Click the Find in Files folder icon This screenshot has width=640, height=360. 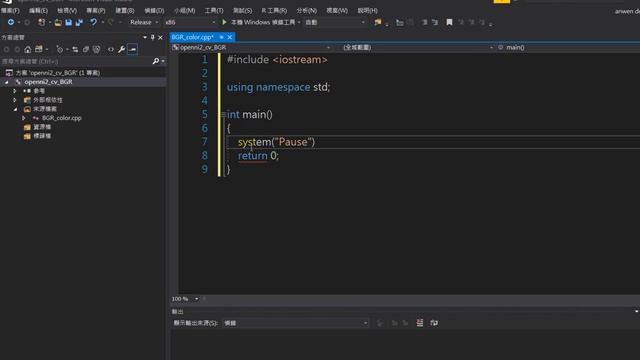pos(378,22)
